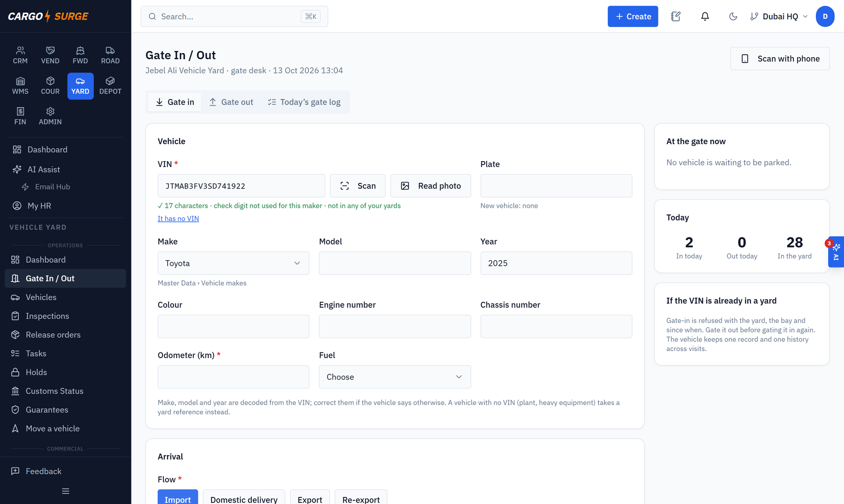Switch to Today's gate log tab
This screenshot has height=504, width=844.
click(x=304, y=102)
